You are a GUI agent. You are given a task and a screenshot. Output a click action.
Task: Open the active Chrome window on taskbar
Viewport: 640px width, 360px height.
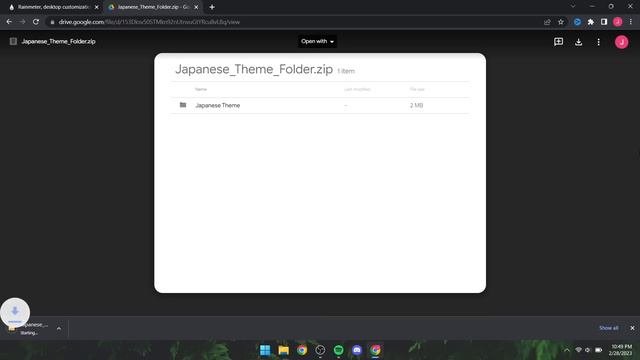pyautogui.click(x=375, y=350)
